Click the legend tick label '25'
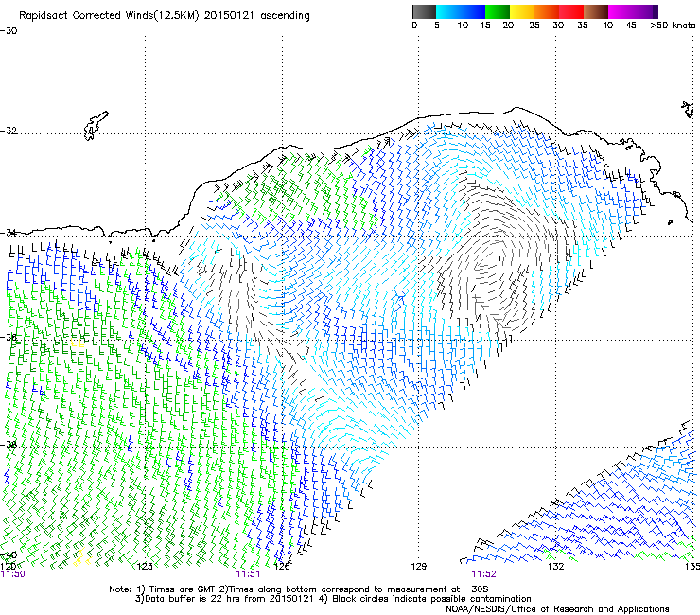 534,26
